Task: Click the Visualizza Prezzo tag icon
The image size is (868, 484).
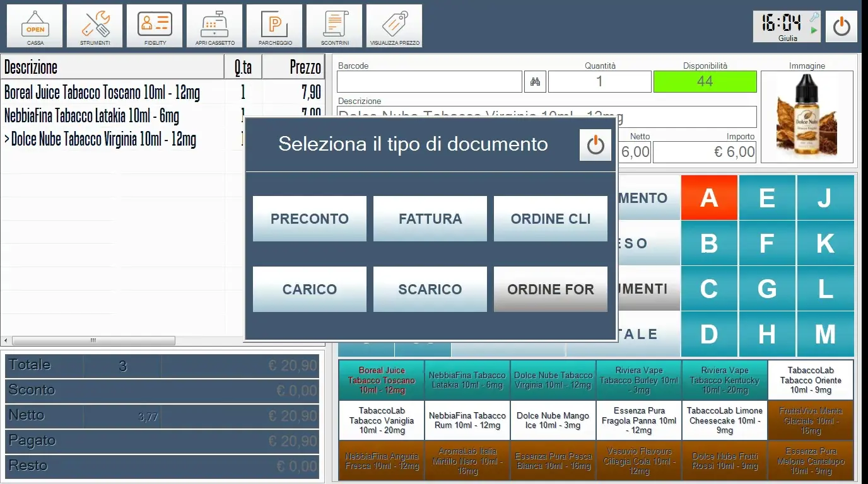Action: [394, 26]
